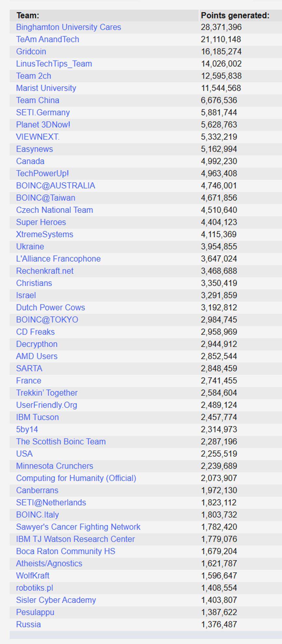Click The Scottish Boinc Team link

(x=61, y=442)
